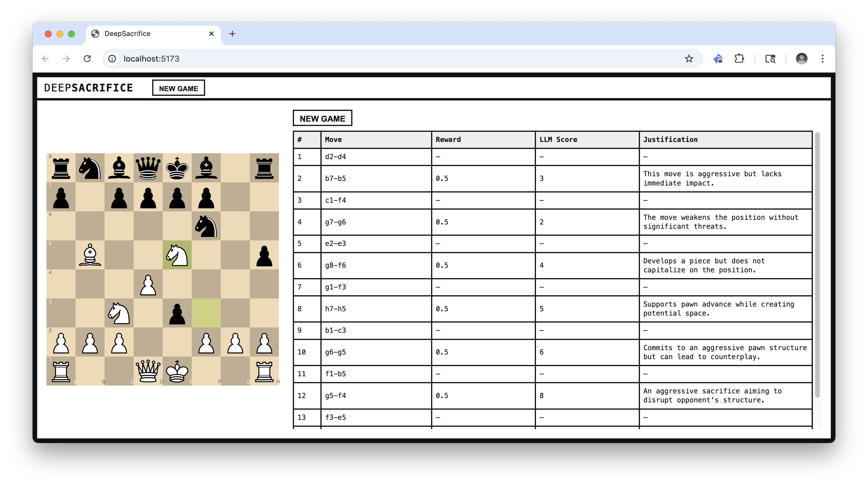Select the white bishop on b5
The height and width of the screenshot is (486, 868).
[90, 255]
